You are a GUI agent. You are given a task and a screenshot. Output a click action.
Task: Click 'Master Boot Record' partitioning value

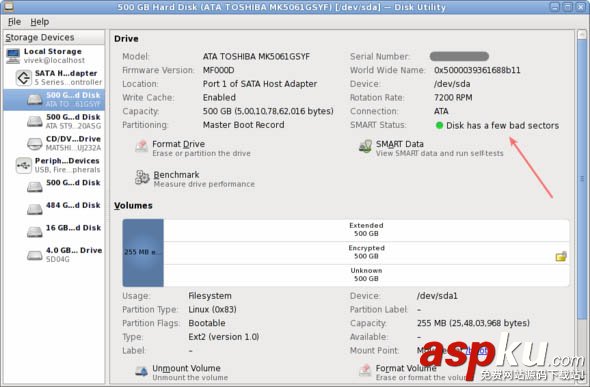pos(243,125)
